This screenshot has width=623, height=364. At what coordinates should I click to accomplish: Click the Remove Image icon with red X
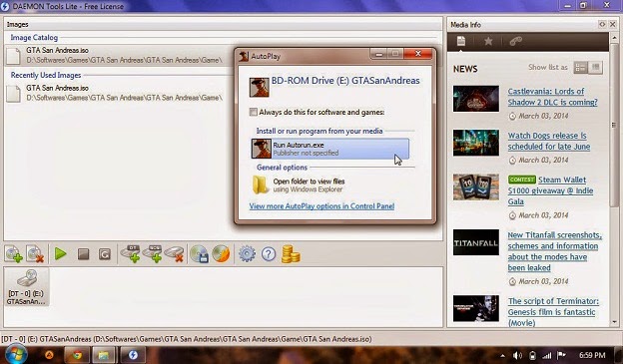click(x=35, y=254)
